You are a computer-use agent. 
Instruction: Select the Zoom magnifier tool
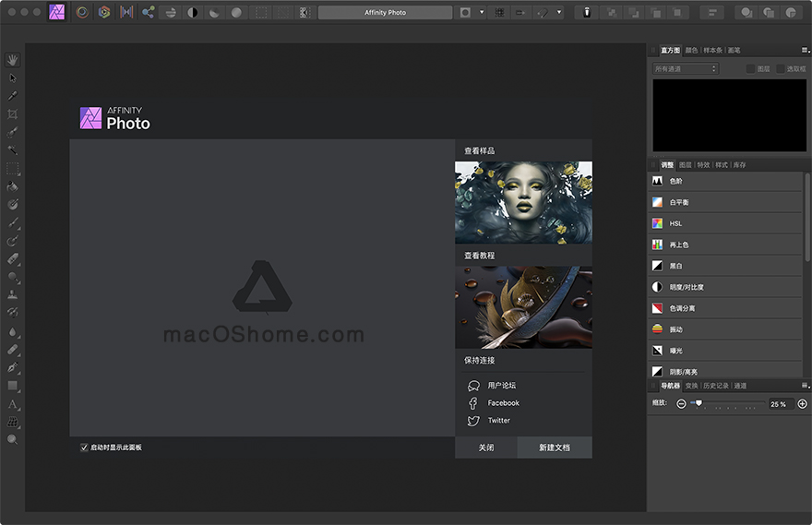[12, 439]
